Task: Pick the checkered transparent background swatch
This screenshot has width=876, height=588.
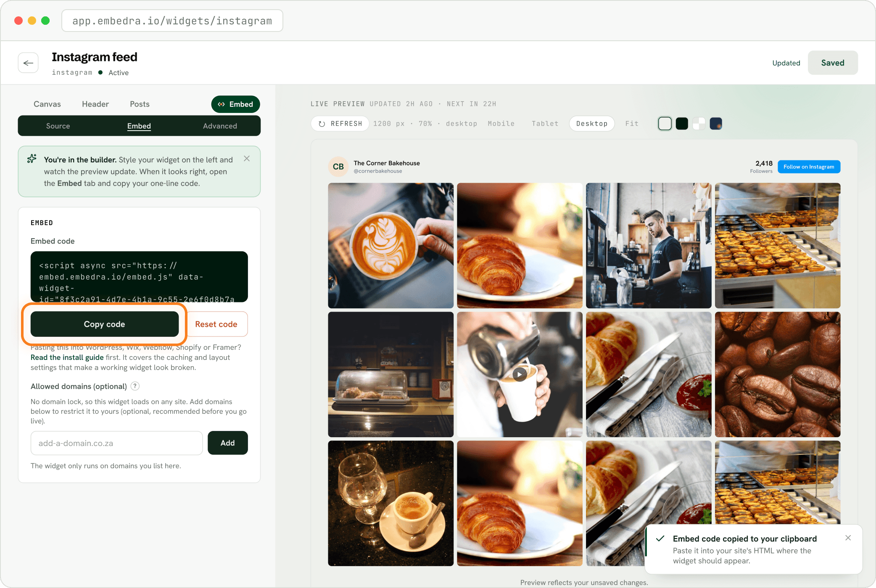Action: (699, 123)
